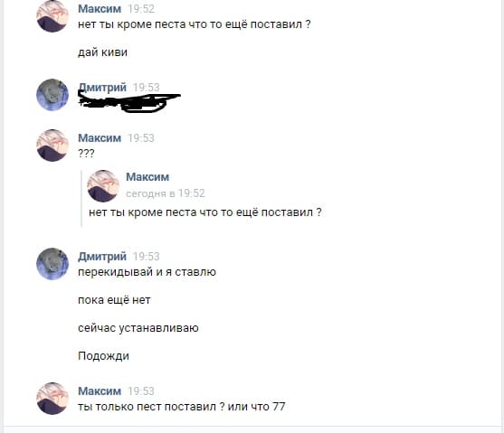Click Максим's avatar at the 19:52 message

[x=52, y=16]
